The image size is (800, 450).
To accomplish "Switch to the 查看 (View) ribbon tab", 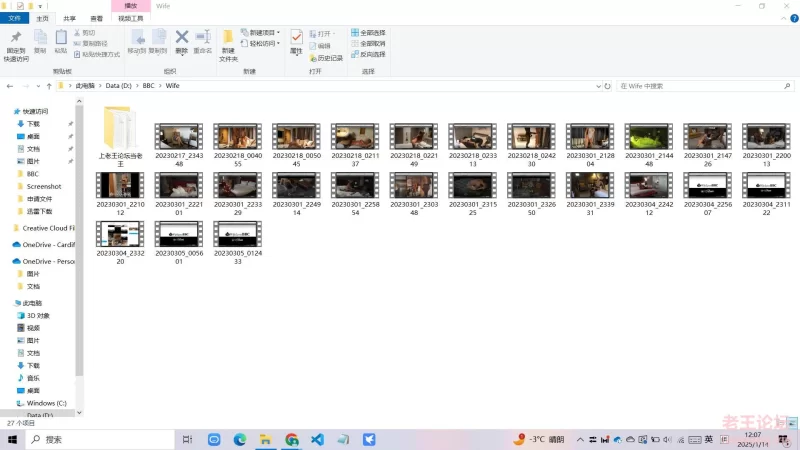I will pos(96,18).
